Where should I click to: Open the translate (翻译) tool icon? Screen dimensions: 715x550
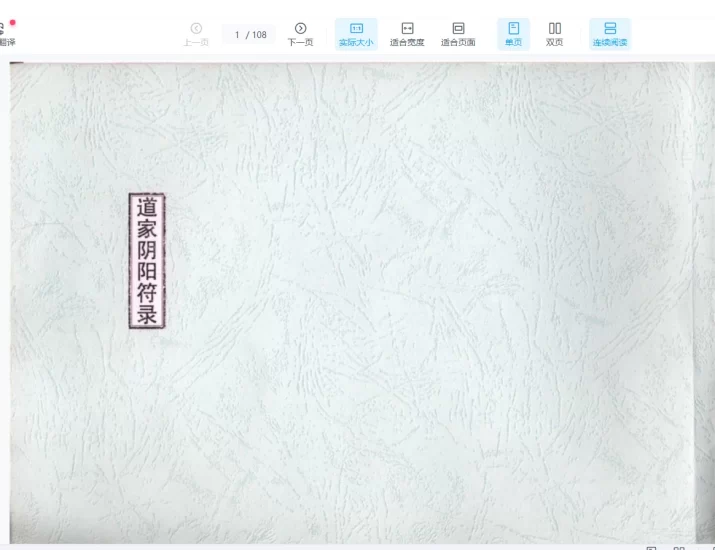[3, 28]
